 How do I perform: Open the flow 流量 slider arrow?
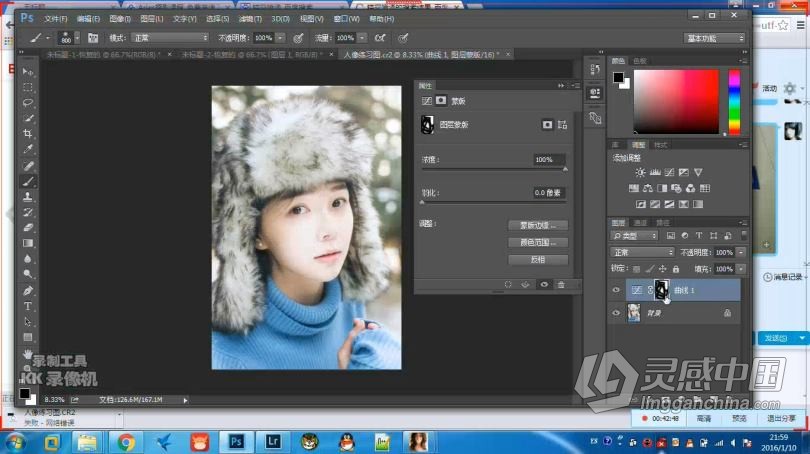click(x=362, y=38)
